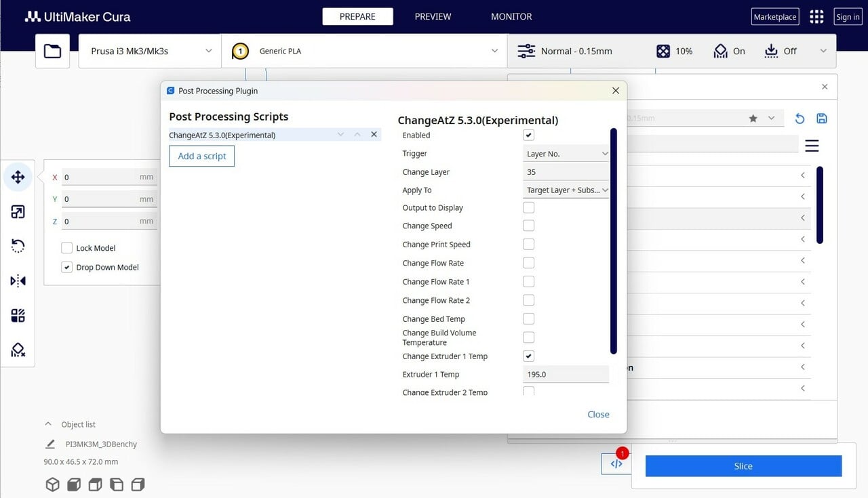Image resolution: width=868 pixels, height=498 pixels.
Task: Select the Move tool
Action: click(18, 177)
